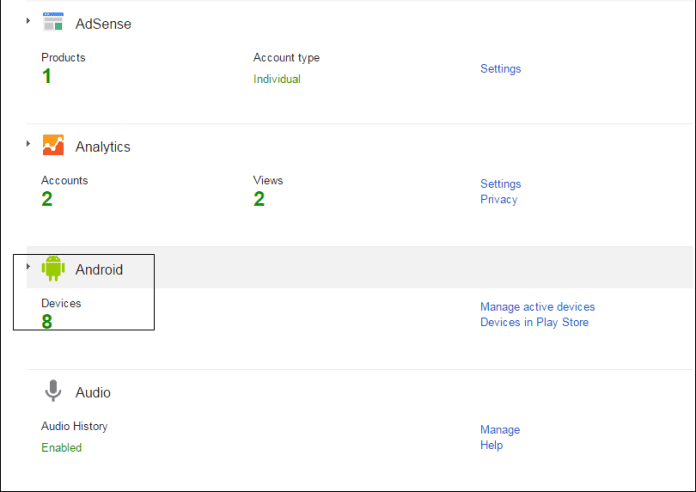Viewport: 696px width, 492px height.
Task: Click the Audio microphone icon
Action: (53, 392)
